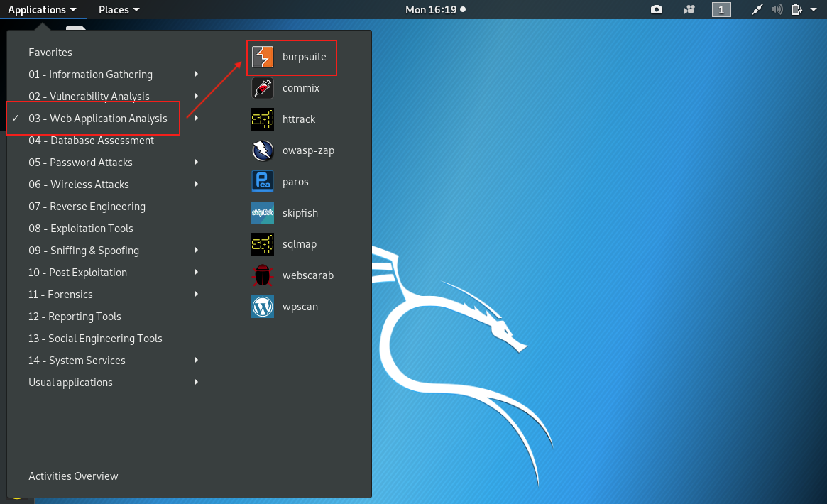Image resolution: width=827 pixels, height=504 pixels.
Task: Launch wpscan from the WordPress icon
Action: tap(263, 307)
